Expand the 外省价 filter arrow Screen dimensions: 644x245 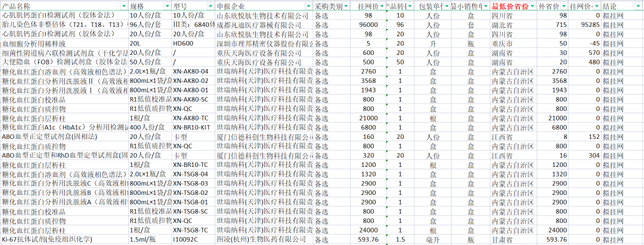click(x=563, y=6)
